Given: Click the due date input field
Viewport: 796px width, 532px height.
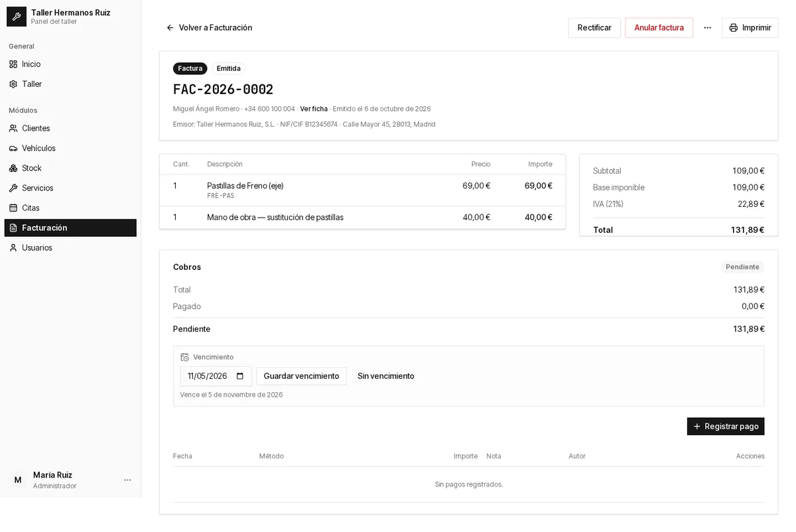Looking at the screenshot, I should pos(216,376).
